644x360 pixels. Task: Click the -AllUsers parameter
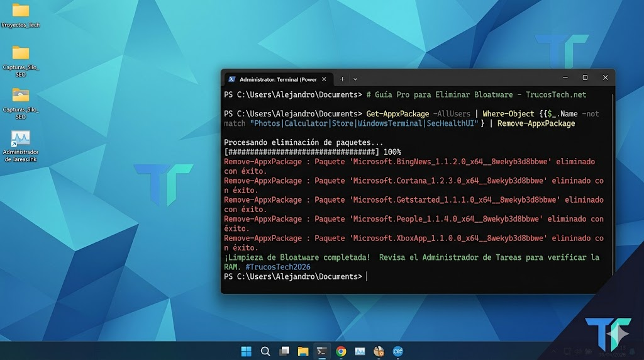coord(452,114)
